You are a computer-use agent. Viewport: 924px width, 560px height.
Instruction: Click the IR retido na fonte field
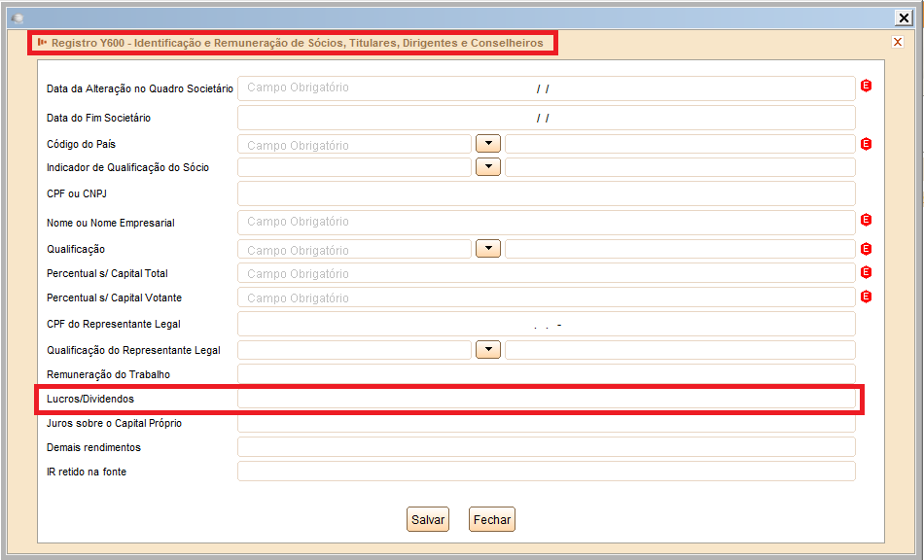[x=546, y=472]
